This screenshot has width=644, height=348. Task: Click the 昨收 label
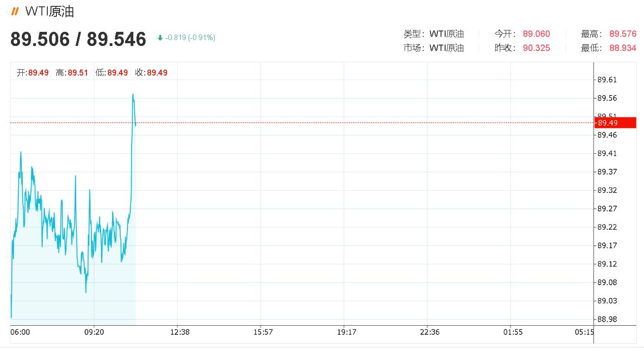click(505, 48)
